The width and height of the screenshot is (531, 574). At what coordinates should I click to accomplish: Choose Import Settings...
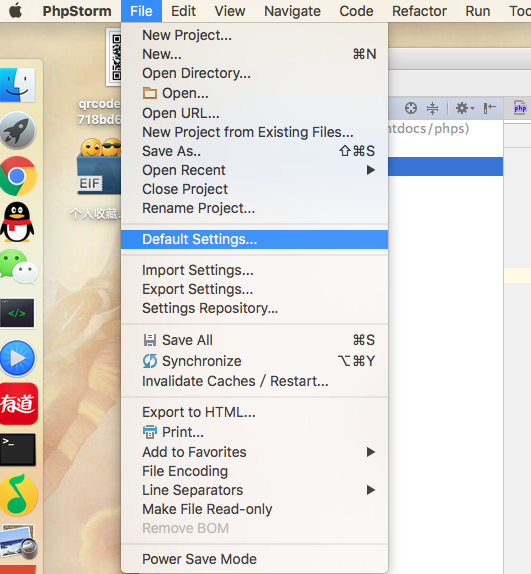254,270
